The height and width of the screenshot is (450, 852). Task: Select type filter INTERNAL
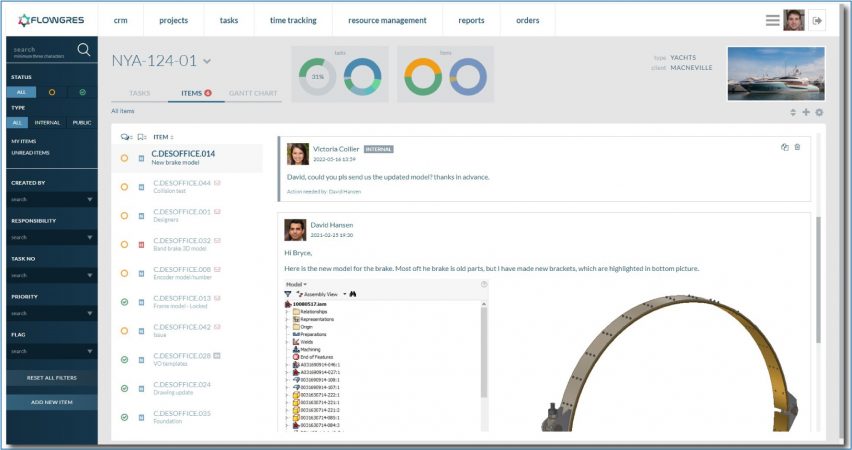click(x=47, y=123)
